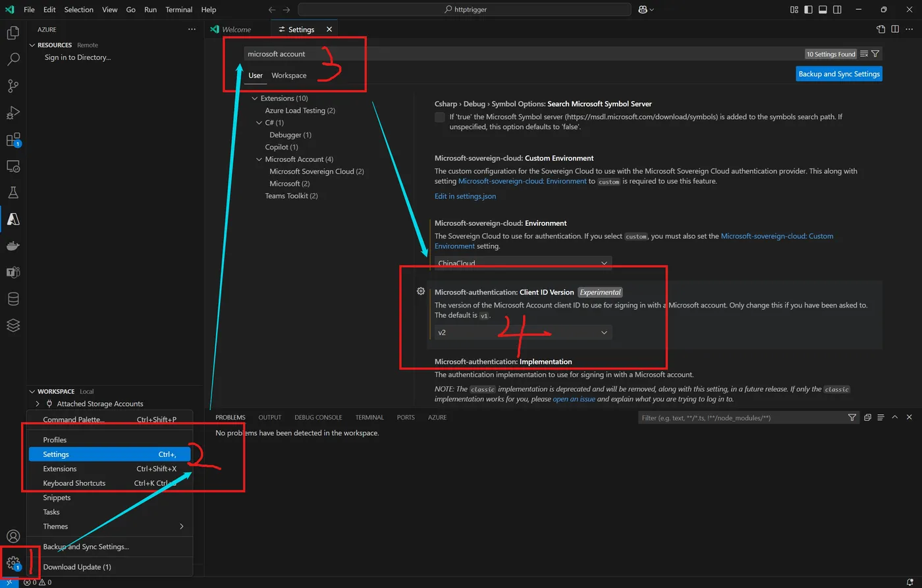The width and height of the screenshot is (922, 588).
Task: Open the Copilot menu chevron in title bar
Action: pos(652,10)
